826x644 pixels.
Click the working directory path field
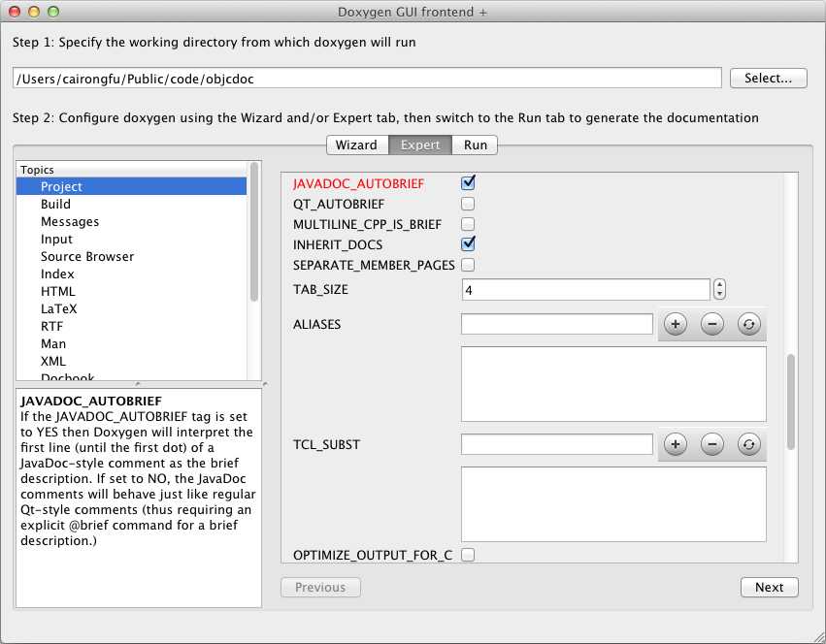pos(367,79)
